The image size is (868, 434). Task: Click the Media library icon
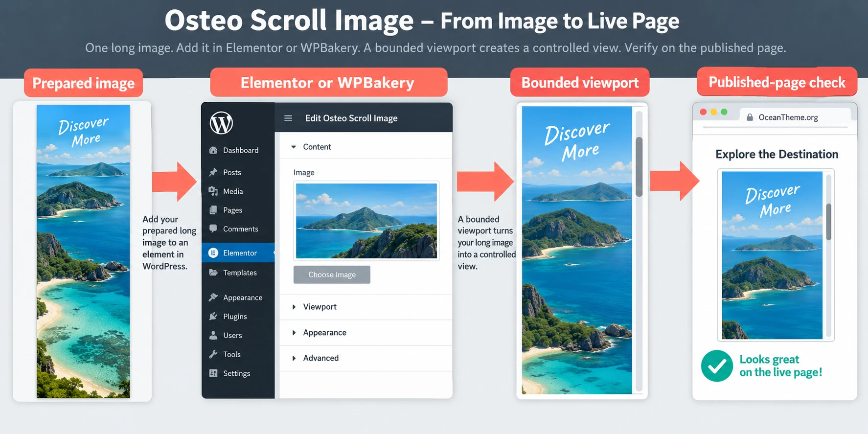[213, 191]
